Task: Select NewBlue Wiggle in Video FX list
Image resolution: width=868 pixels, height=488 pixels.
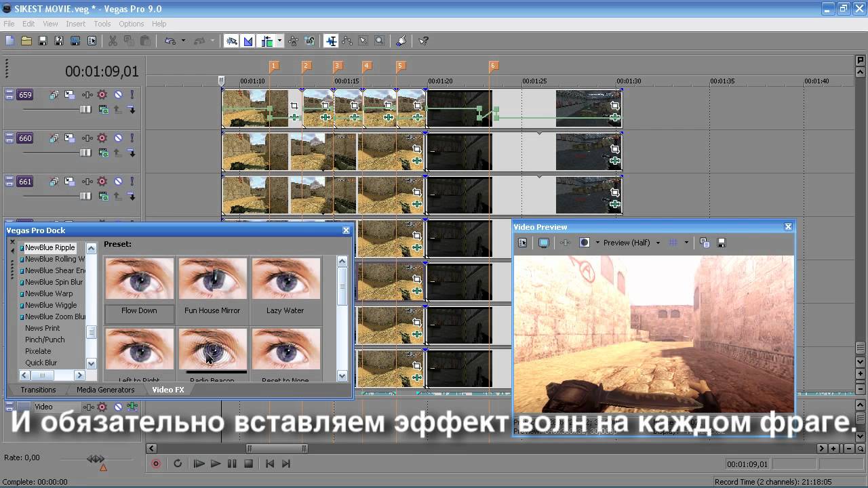Action: coord(51,305)
